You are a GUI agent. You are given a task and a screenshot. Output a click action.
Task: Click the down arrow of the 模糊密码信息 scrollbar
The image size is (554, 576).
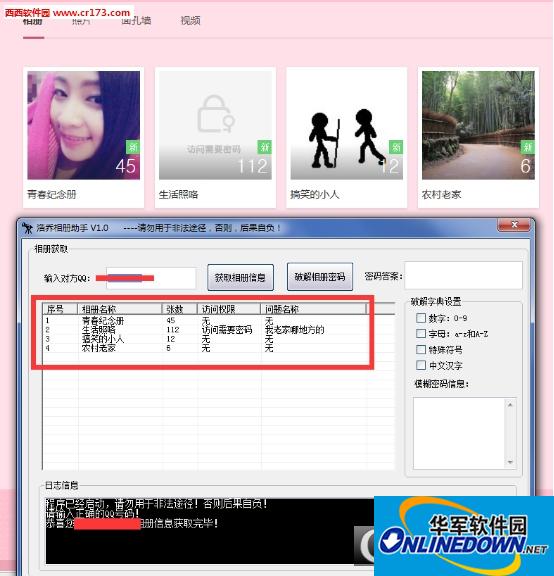point(510,462)
